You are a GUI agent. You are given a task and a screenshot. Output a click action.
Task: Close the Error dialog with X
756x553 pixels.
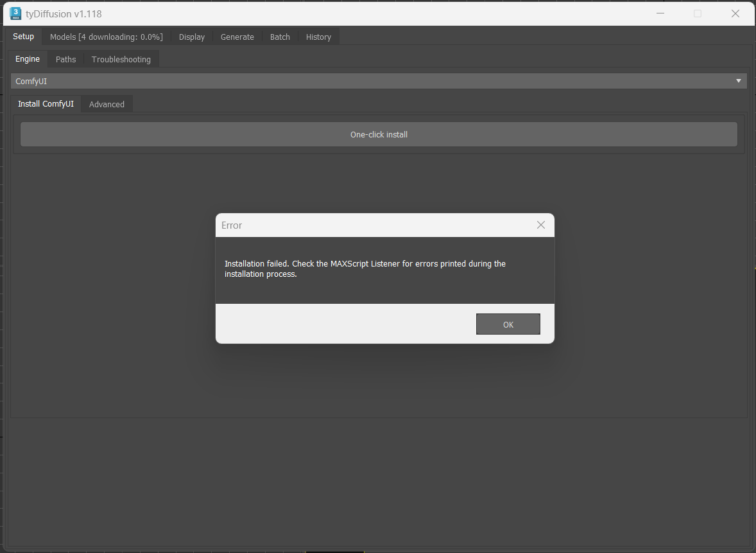(541, 225)
